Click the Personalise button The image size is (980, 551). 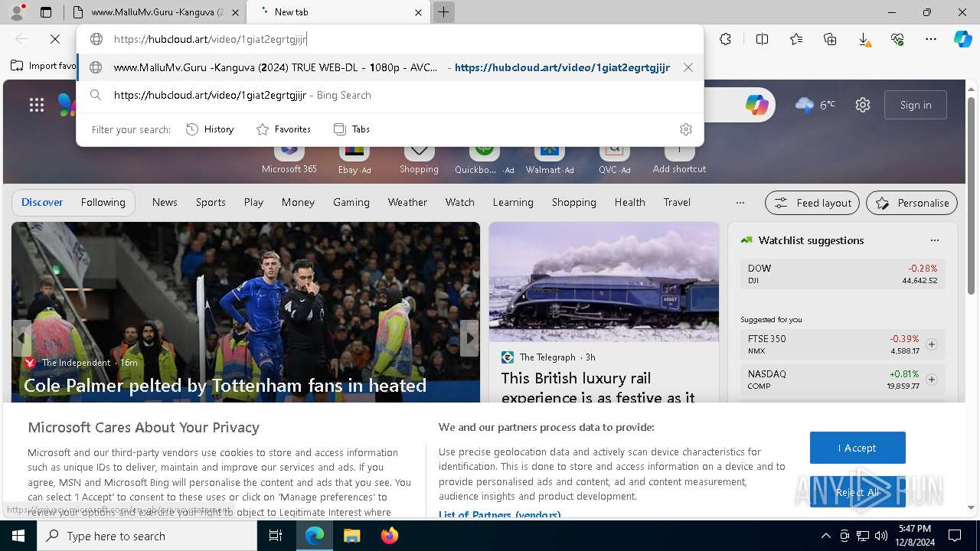912,203
